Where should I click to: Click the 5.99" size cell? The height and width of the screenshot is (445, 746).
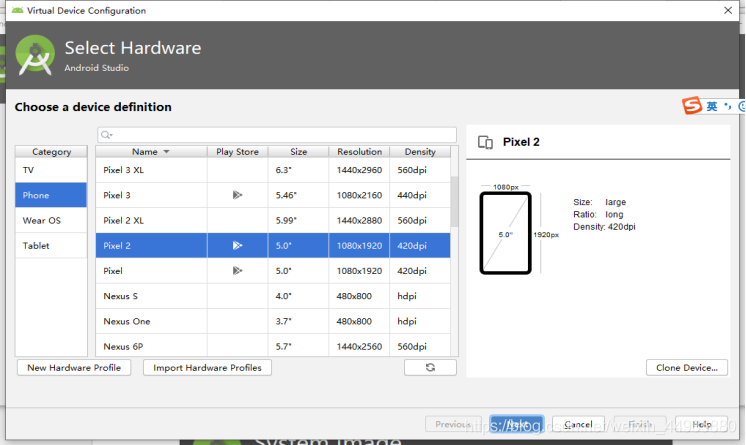coord(298,220)
